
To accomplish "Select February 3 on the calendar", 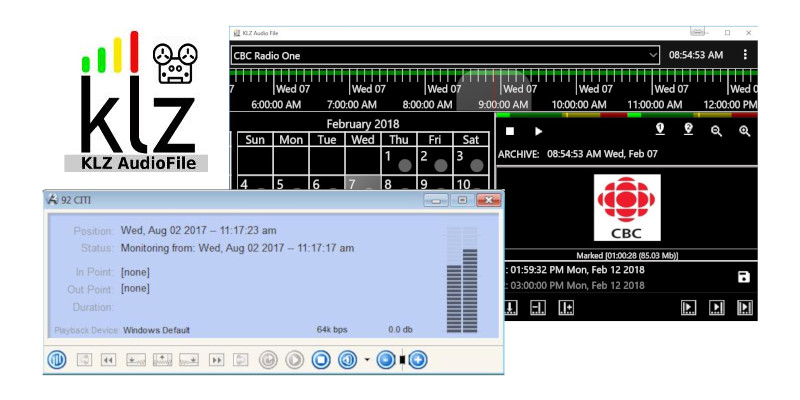I will (470, 161).
